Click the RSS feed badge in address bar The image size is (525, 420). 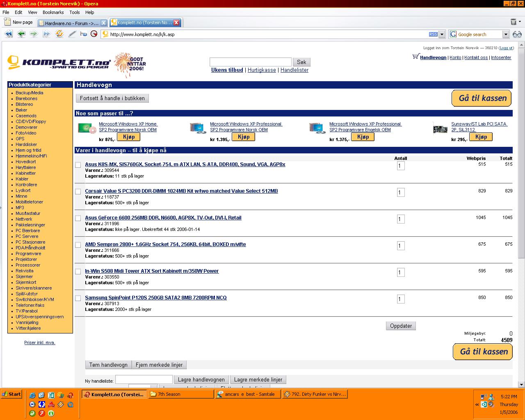(x=433, y=34)
